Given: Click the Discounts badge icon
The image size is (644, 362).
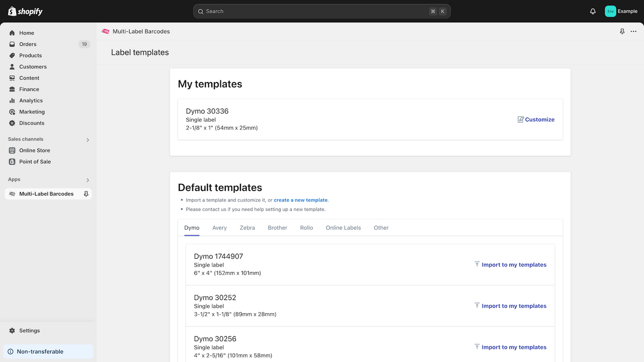Looking at the screenshot, I should [x=12, y=123].
